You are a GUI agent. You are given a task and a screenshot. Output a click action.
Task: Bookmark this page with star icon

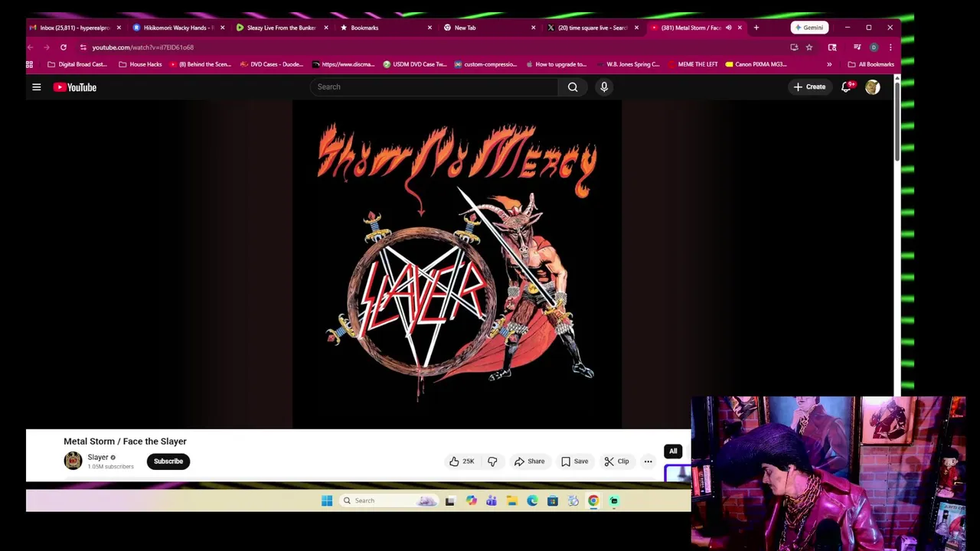tap(809, 47)
